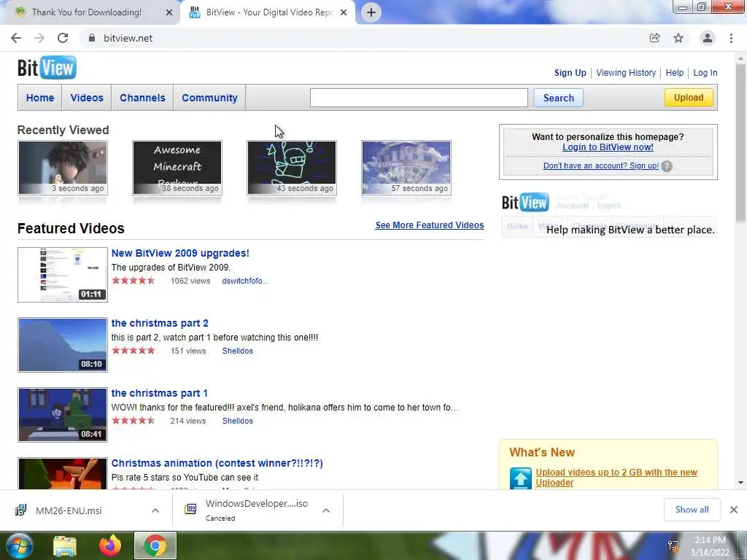Click 'Show all' downloads button

tap(692, 510)
